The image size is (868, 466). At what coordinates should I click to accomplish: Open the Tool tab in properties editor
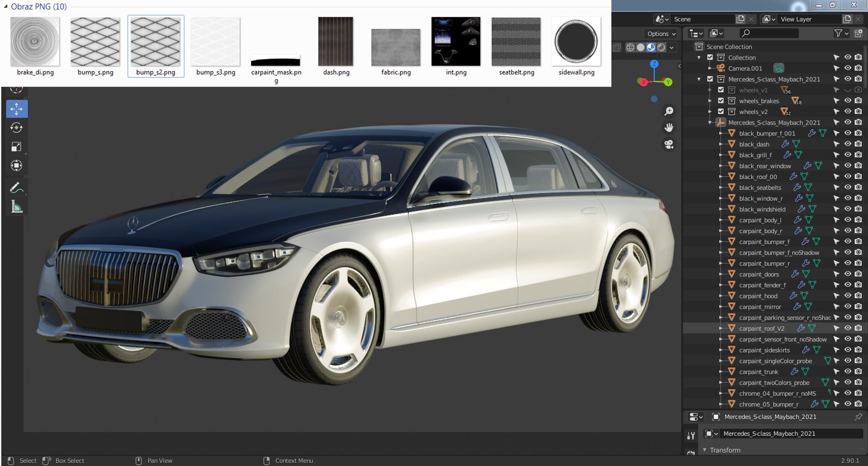pos(691,436)
